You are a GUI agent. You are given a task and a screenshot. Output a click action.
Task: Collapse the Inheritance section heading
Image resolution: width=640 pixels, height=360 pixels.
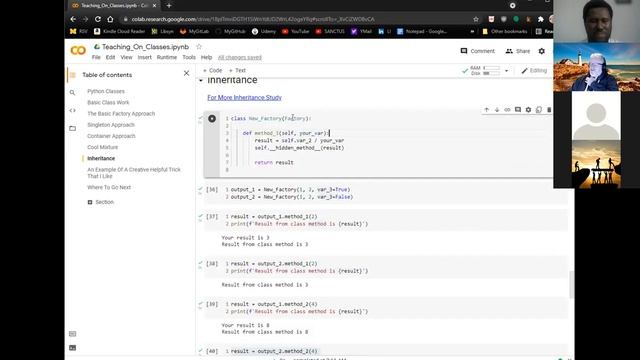pyautogui.click(x=201, y=80)
